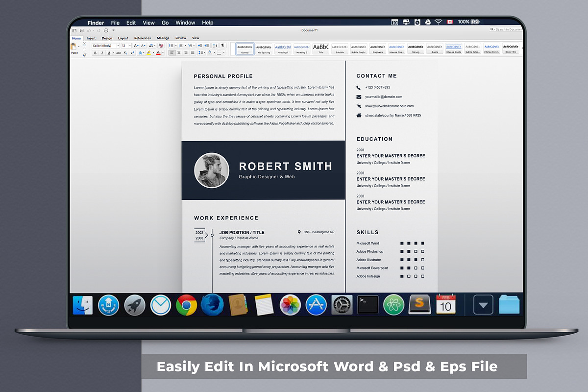
Task: Open the References ribbon tab
Action: pos(143,38)
